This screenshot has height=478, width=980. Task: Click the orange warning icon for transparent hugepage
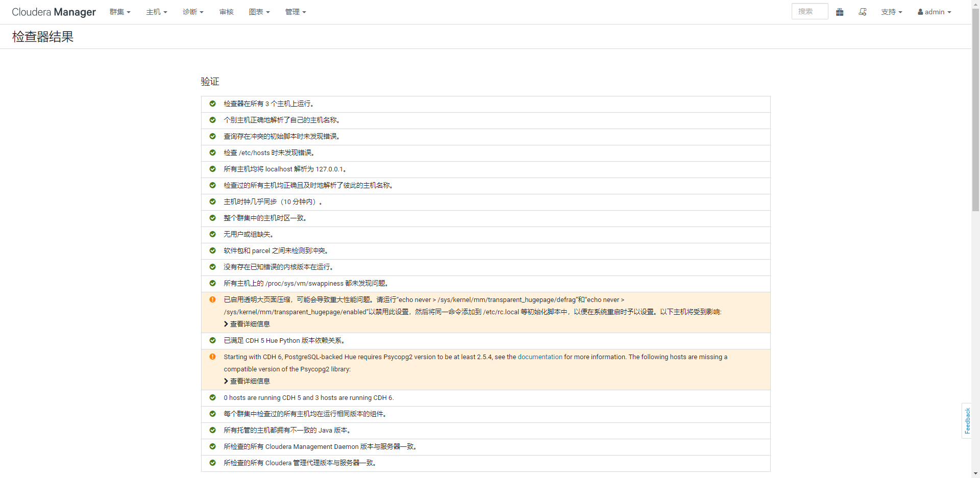(212, 299)
